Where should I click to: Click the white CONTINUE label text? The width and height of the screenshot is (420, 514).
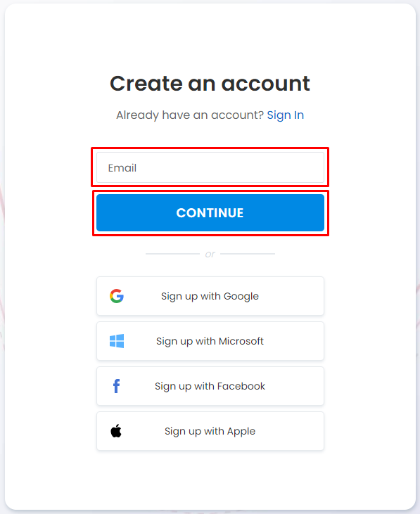pos(210,213)
